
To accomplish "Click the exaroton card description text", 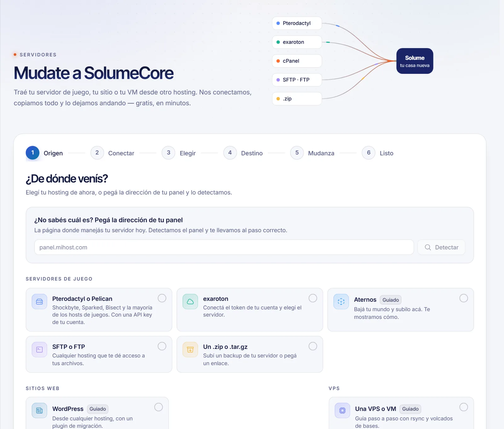I will tap(252, 311).
